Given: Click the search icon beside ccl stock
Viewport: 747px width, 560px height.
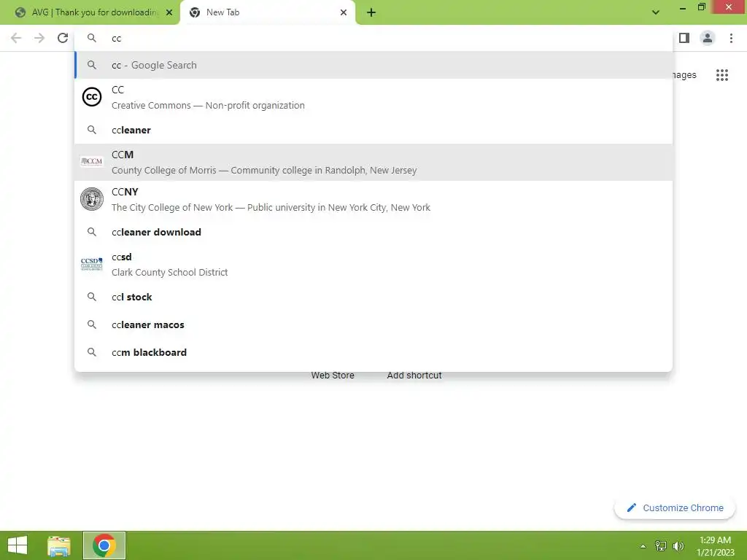Looking at the screenshot, I should coord(91,297).
